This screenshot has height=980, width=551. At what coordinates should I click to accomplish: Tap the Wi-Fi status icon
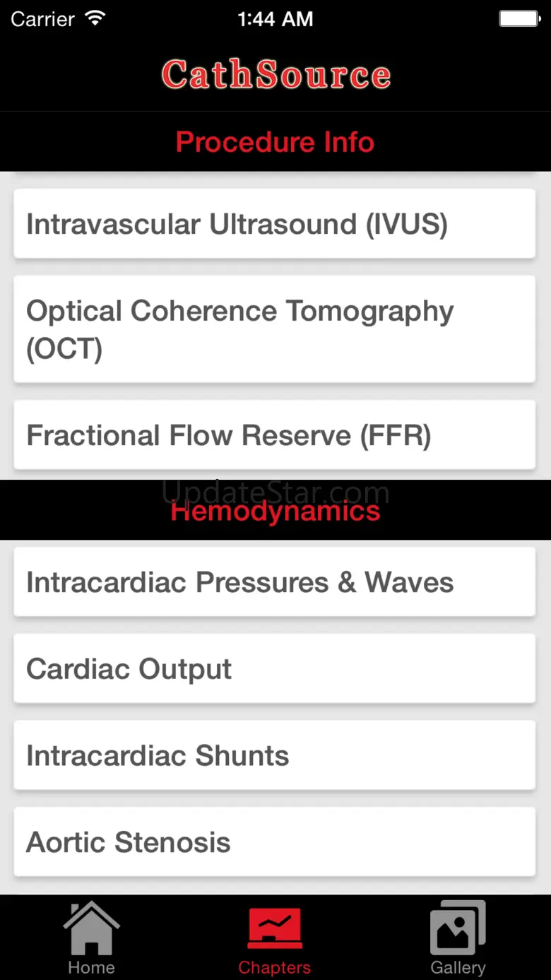tap(95, 18)
